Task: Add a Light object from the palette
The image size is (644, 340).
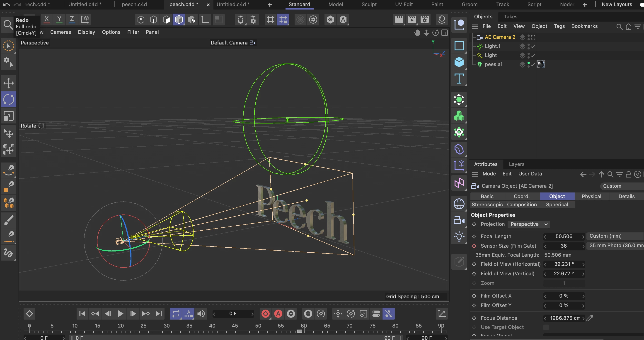Action: click(x=459, y=237)
